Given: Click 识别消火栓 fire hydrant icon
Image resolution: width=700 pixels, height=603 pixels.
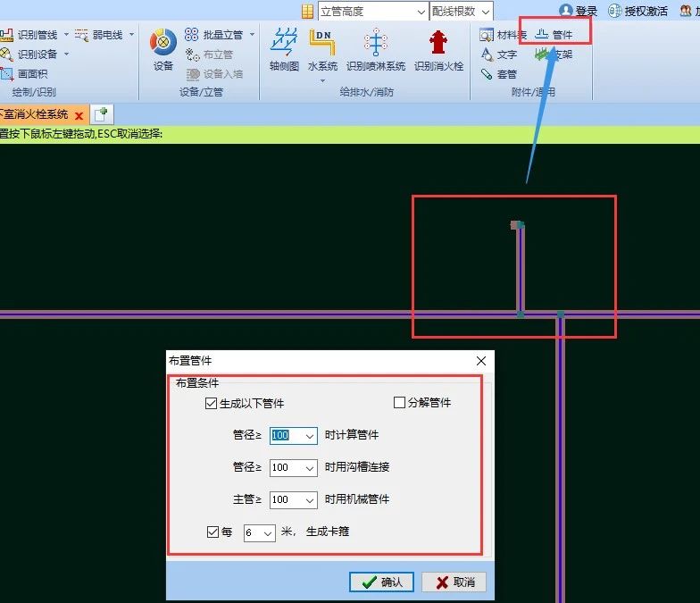Looking at the screenshot, I should click(x=437, y=48).
